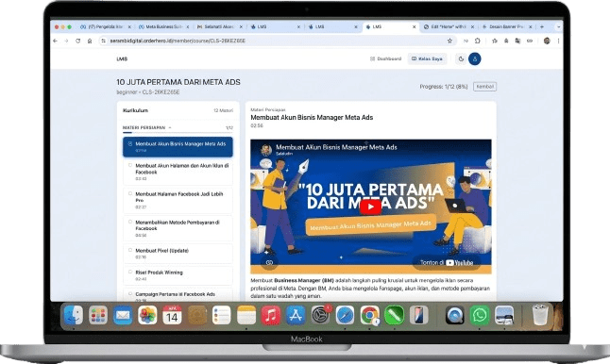Open the Music app in the Dock
This screenshot has height=364, width=610.
point(271,315)
